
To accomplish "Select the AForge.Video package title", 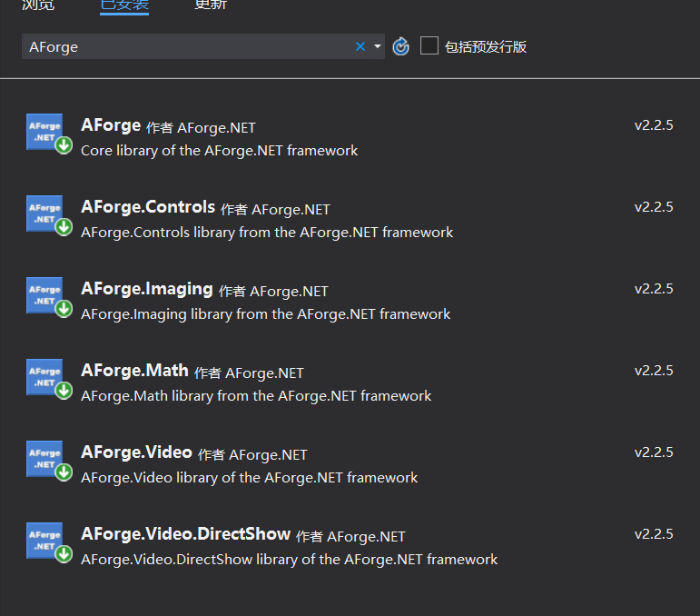I will tap(136, 452).
